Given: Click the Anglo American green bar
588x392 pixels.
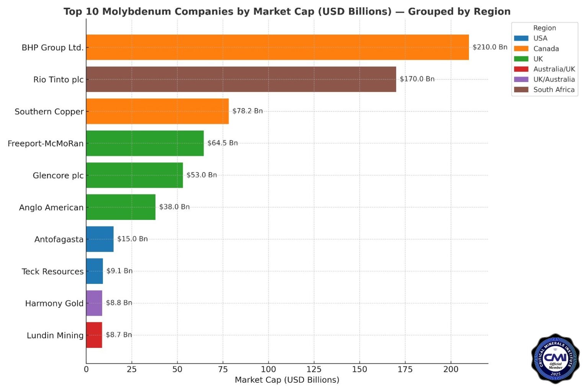Looking at the screenshot, I should click(x=121, y=207).
